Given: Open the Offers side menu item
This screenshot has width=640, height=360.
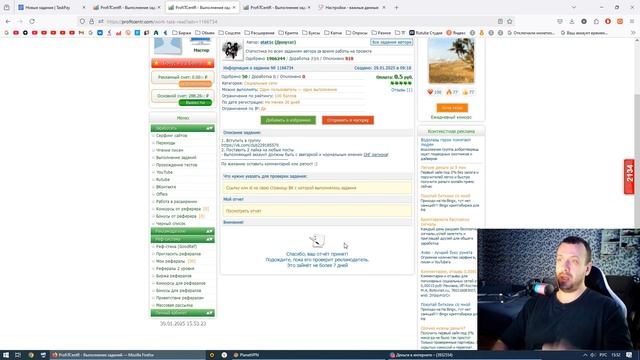Looking at the screenshot, I should point(162,194).
